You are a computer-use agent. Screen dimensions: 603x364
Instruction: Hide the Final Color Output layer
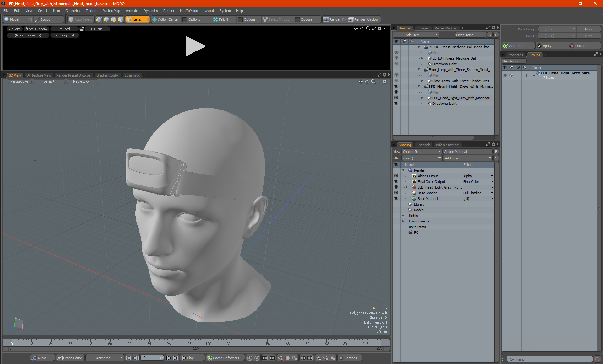tap(396, 182)
